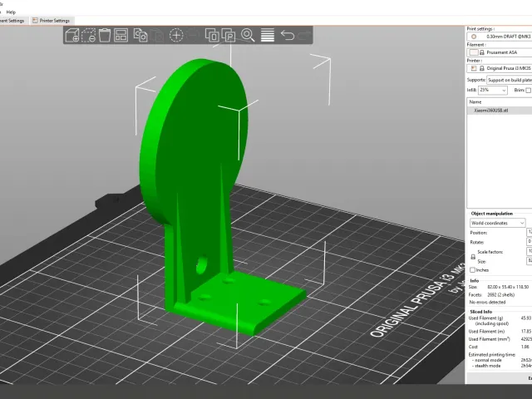Click the Print settings preset cog icon

[x=474, y=37]
